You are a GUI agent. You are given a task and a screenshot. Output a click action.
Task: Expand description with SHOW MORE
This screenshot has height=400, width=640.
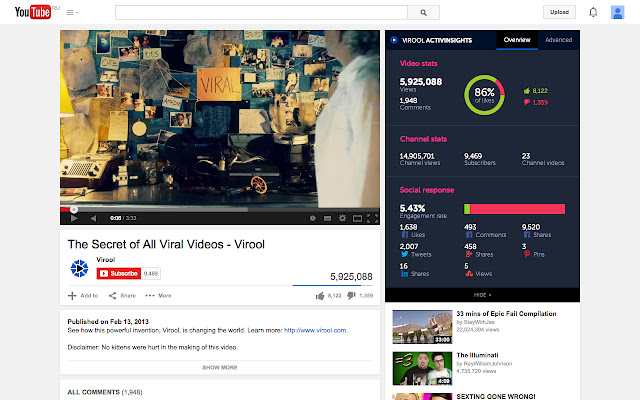(220, 367)
